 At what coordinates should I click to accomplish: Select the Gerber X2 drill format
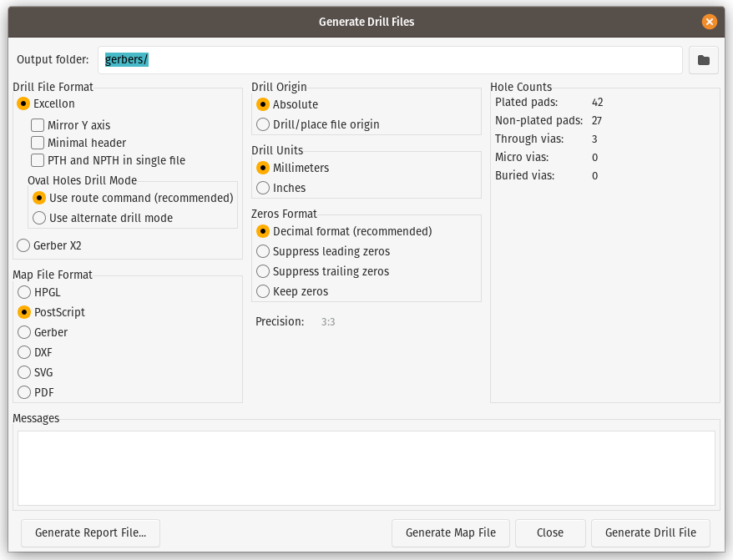[23, 245]
